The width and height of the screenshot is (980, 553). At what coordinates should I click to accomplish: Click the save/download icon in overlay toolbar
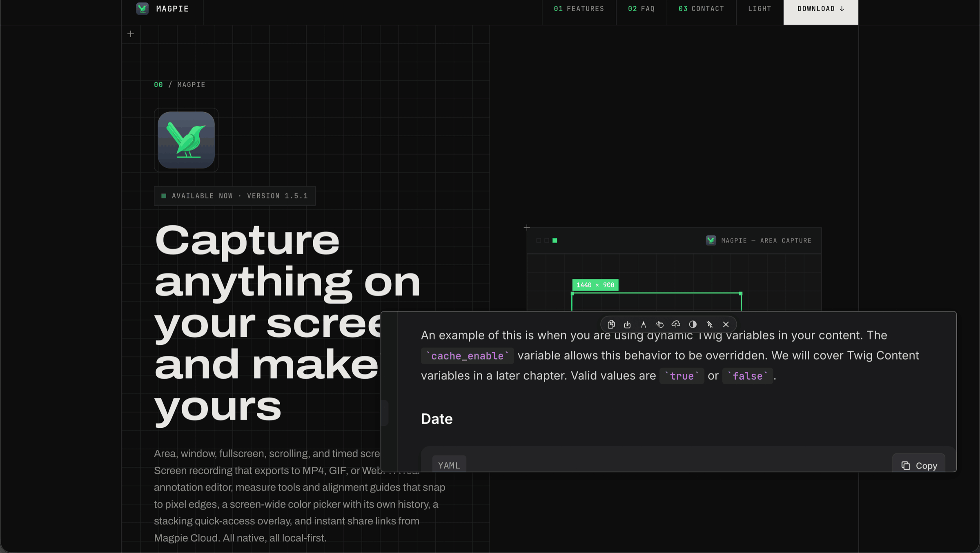point(627,324)
